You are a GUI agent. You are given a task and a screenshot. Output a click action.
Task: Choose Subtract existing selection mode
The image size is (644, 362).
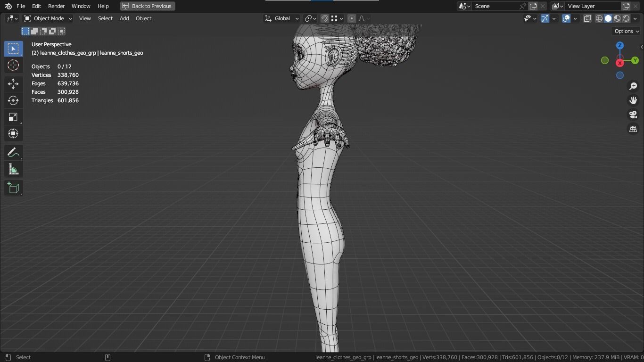[43, 31]
